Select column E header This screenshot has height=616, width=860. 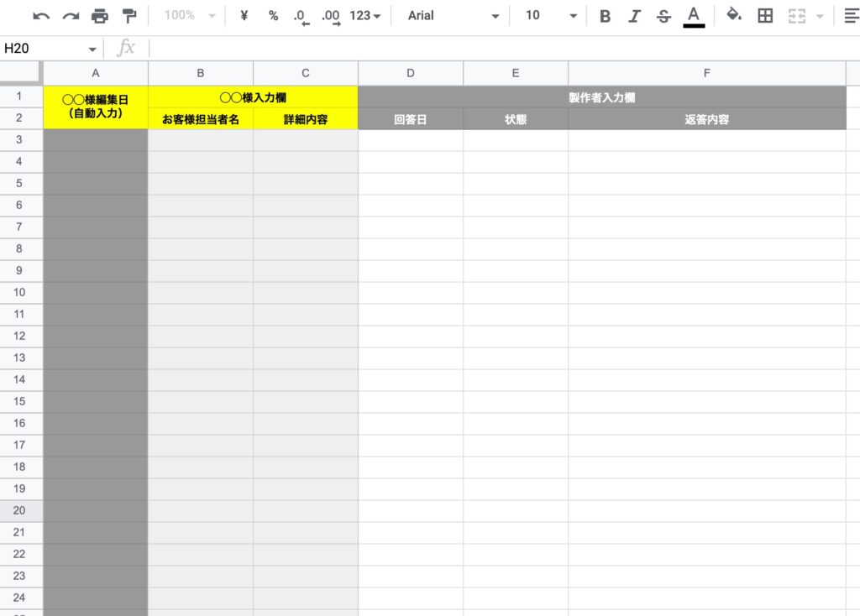tap(516, 73)
